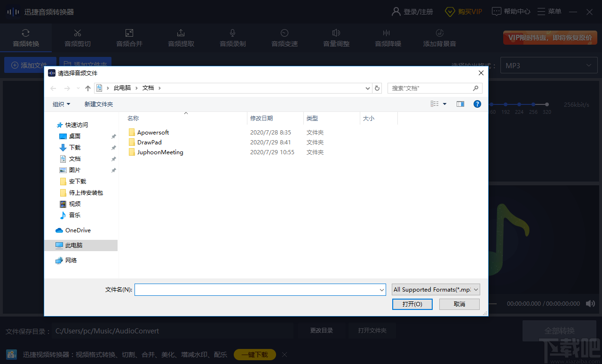
Task: Set bitrate slider to 320 mark
Action: tap(547, 105)
